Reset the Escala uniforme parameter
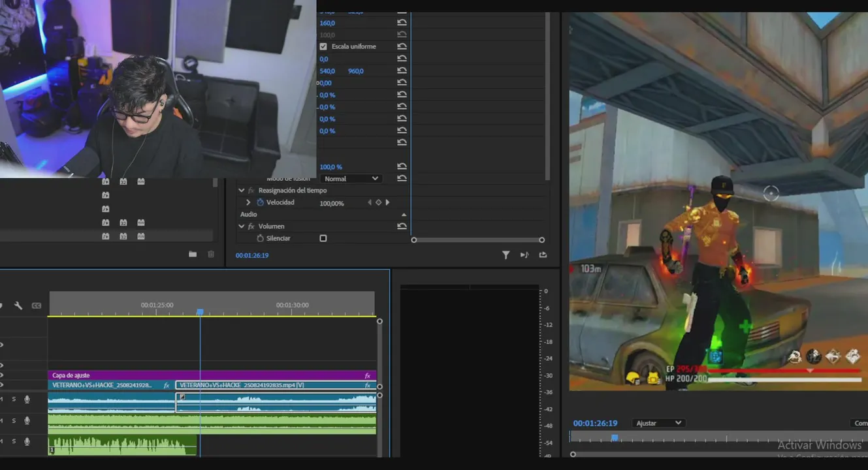868x470 pixels. pyautogui.click(x=402, y=46)
